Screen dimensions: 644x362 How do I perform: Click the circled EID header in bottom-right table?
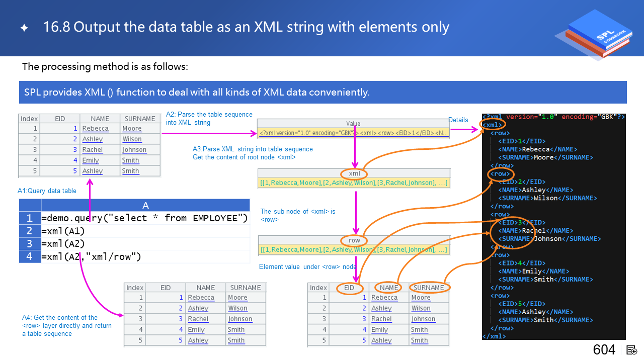pyautogui.click(x=349, y=288)
